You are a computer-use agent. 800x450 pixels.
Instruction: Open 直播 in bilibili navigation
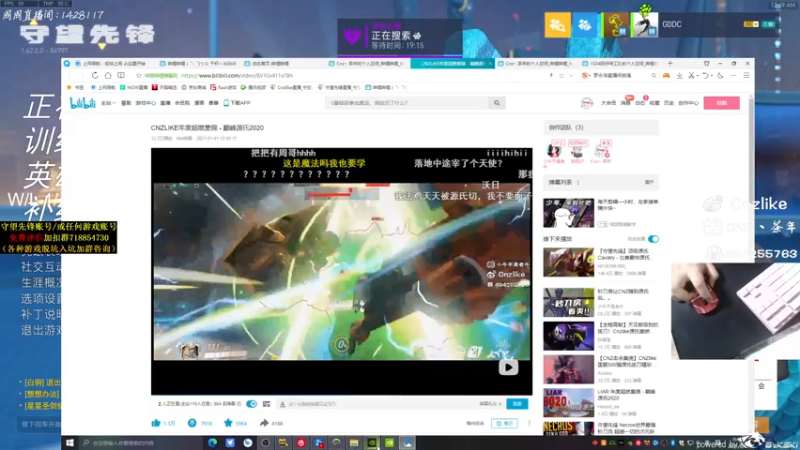[165, 103]
